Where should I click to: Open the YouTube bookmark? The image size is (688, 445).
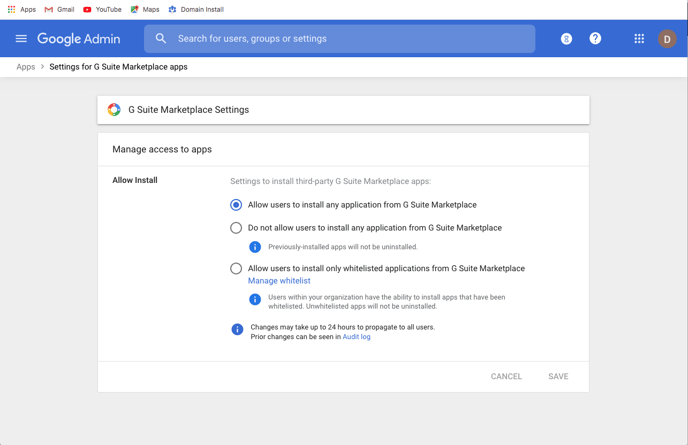[102, 9]
